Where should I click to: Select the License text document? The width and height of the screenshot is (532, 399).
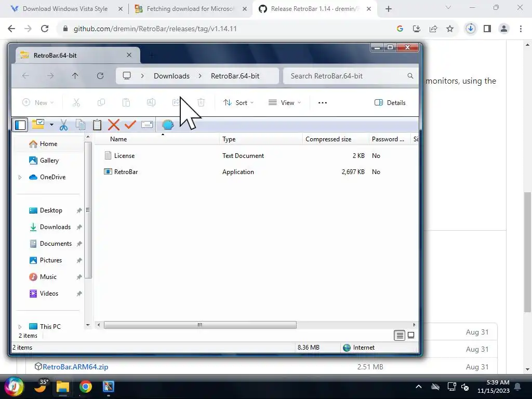click(x=124, y=156)
